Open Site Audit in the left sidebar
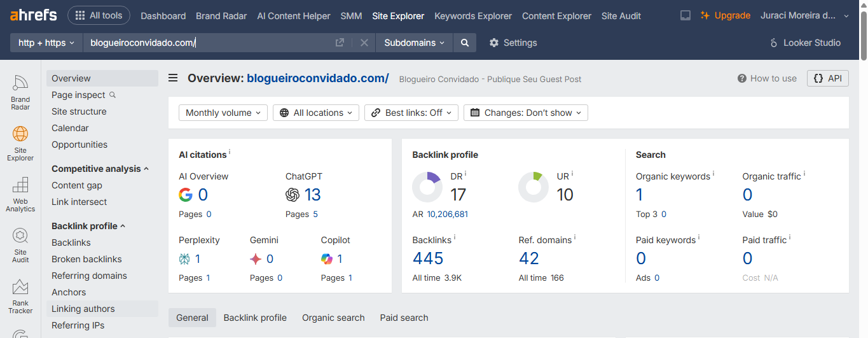868x338 pixels. (20, 245)
